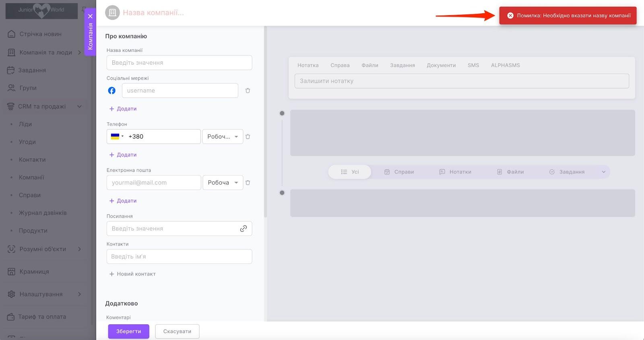Delete the email address row
Image resolution: width=644 pixels, height=340 pixels.
(248, 182)
